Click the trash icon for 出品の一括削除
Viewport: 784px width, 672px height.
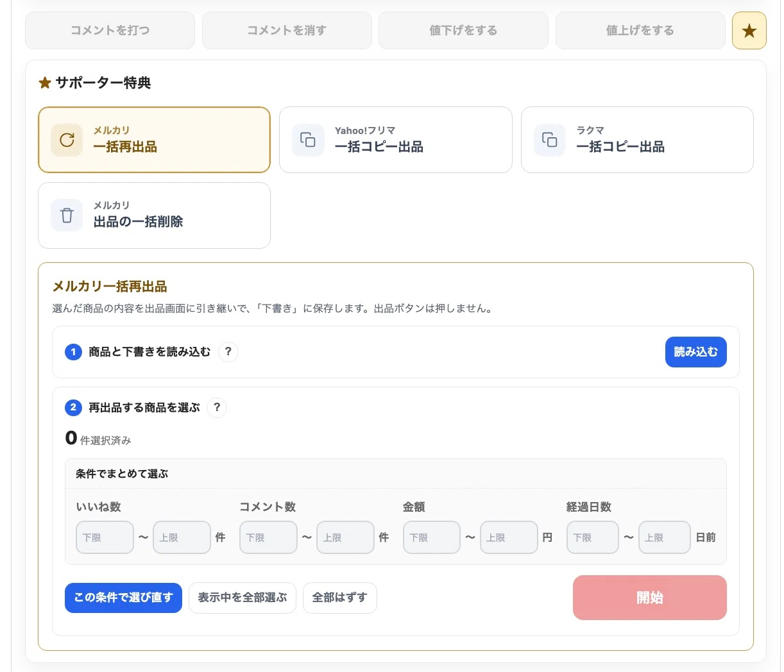pyautogui.click(x=67, y=215)
